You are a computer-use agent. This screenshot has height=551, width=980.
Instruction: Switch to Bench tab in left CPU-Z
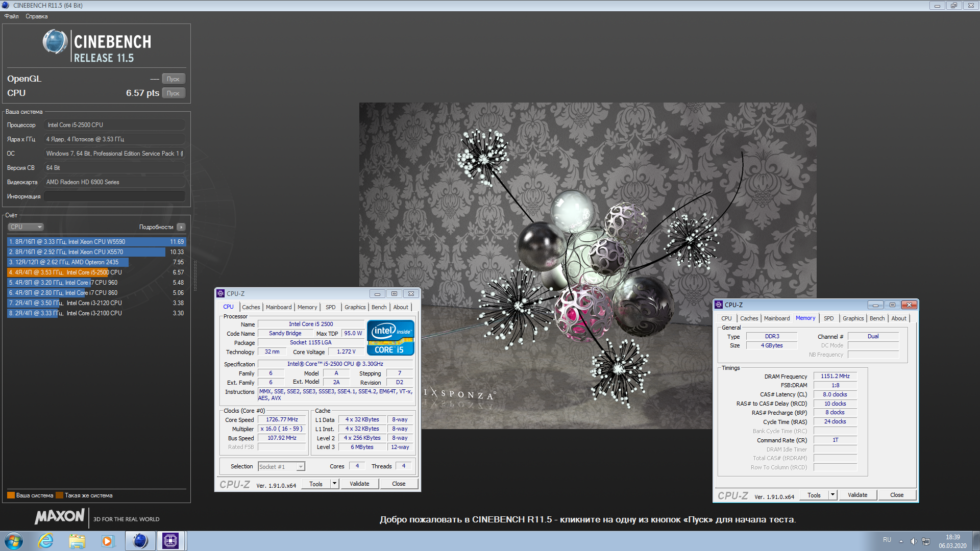[x=379, y=307]
